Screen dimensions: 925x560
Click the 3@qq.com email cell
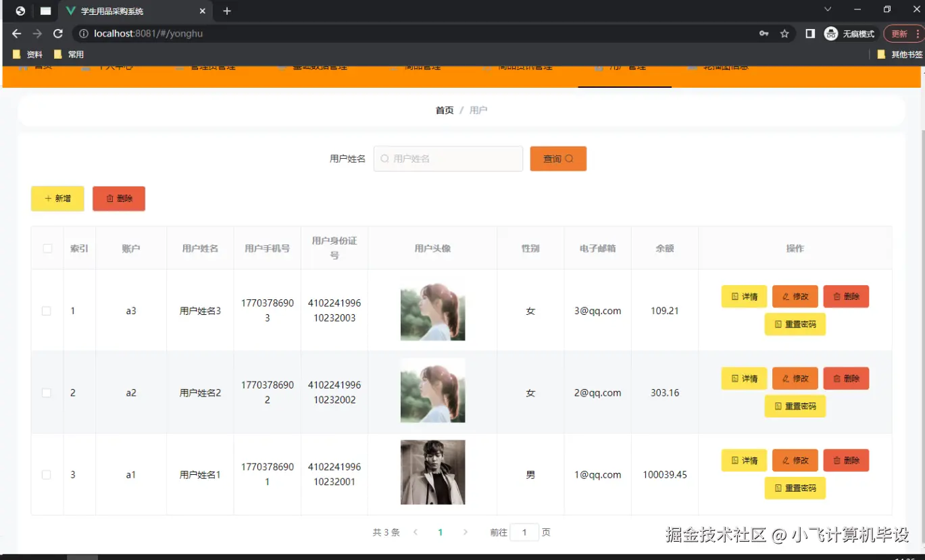point(598,311)
